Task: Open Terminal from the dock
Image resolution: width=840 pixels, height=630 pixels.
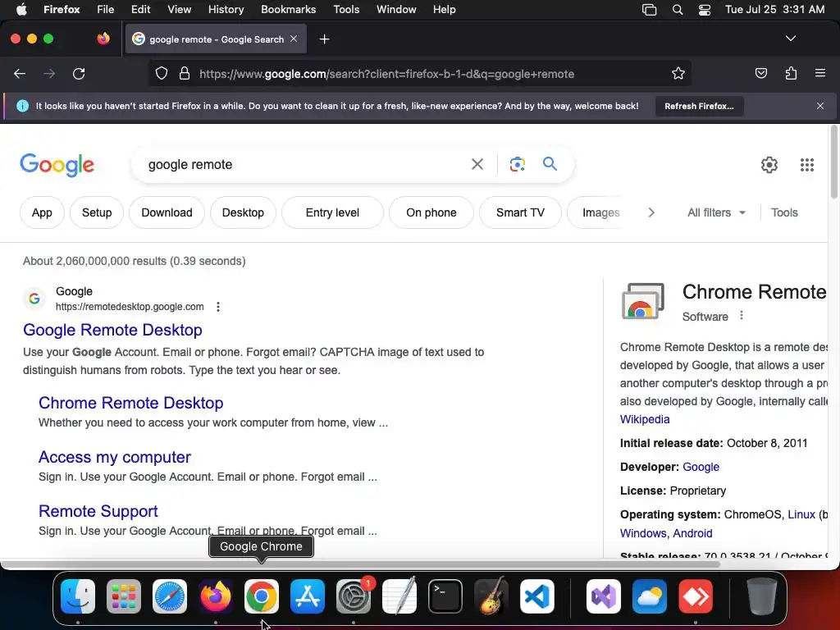Action: click(x=445, y=596)
